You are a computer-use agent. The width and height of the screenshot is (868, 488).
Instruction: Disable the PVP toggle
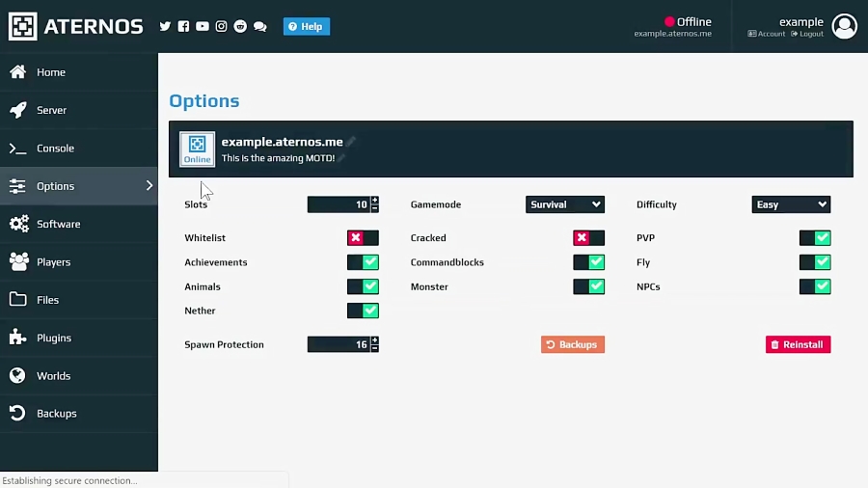tap(815, 238)
